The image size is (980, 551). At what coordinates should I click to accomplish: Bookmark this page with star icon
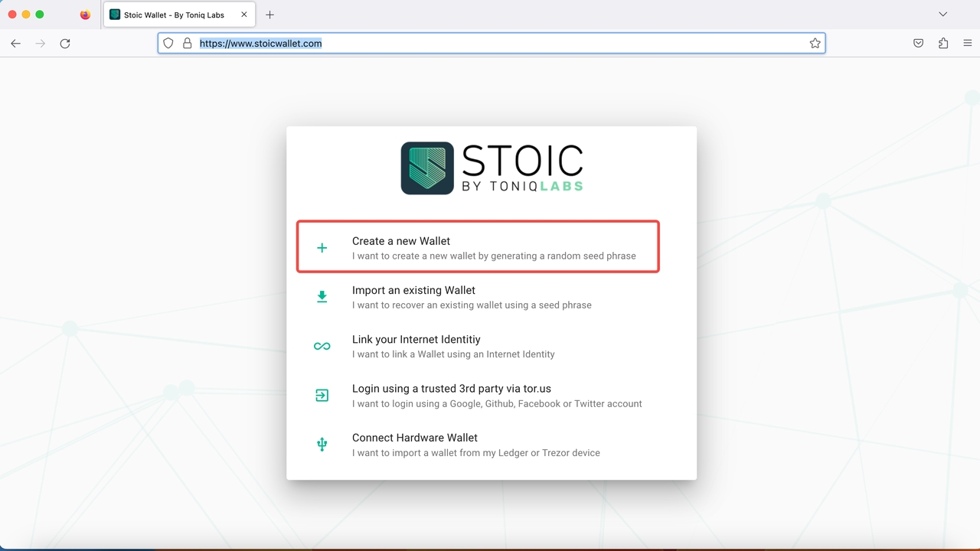pos(815,44)
